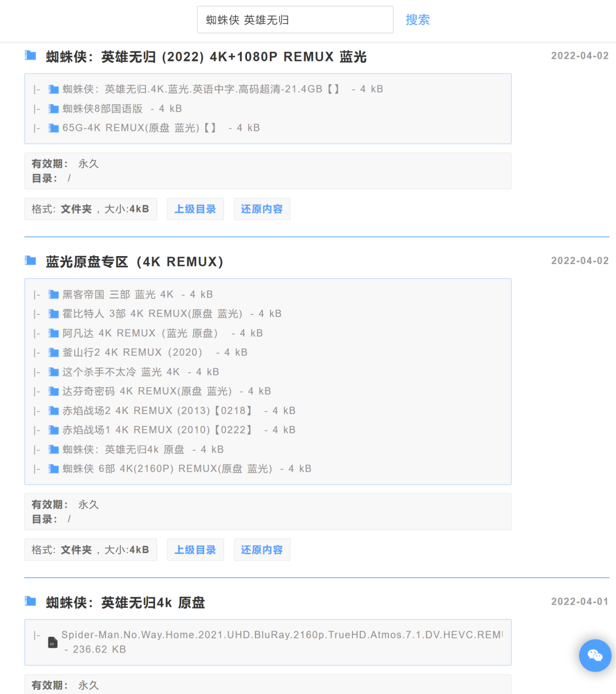This screenshot has width=616, height=694.
Task: Select the Spider-Man.No.Way.Home.2021.UHD.BluRay file name
Action: tap(282, 635)
